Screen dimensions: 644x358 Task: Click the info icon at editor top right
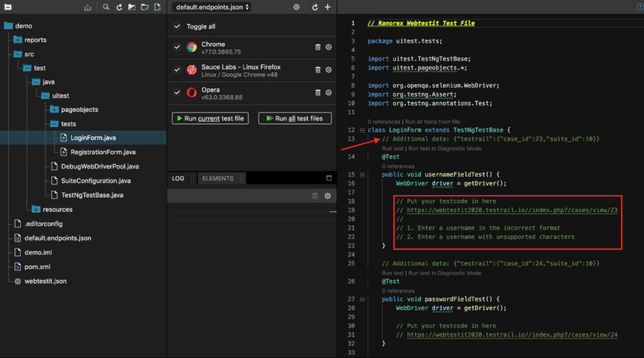[641, 7]
